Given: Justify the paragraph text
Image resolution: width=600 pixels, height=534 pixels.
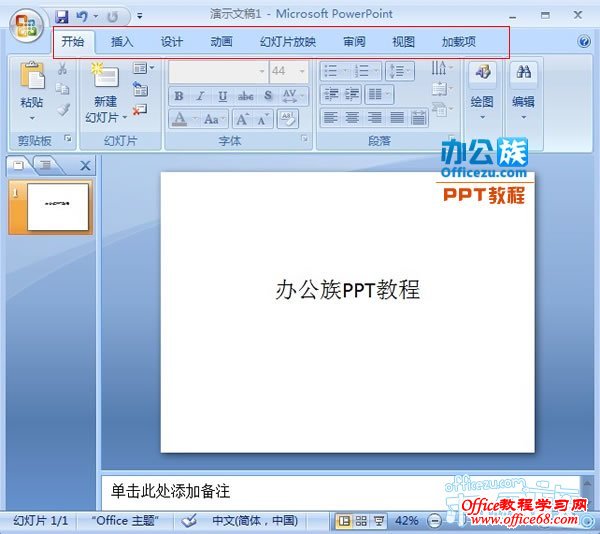Looking at the screenshot, I should click(396, 118).
